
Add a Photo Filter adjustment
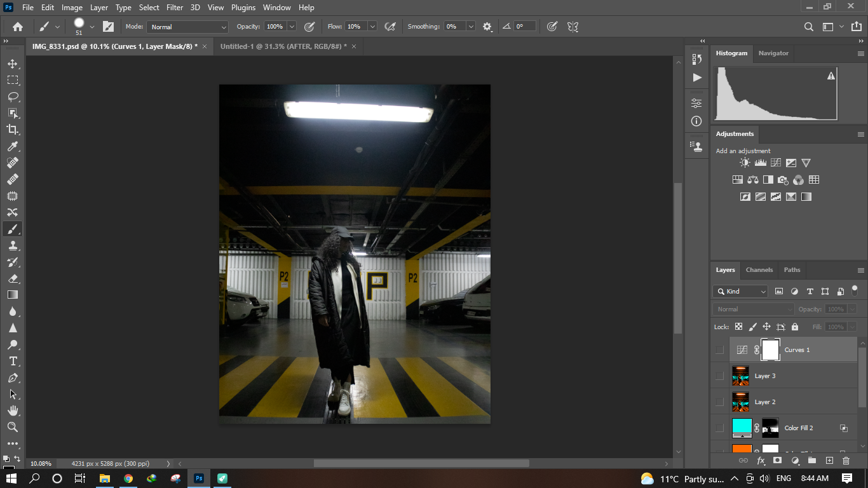coord(783,180)
